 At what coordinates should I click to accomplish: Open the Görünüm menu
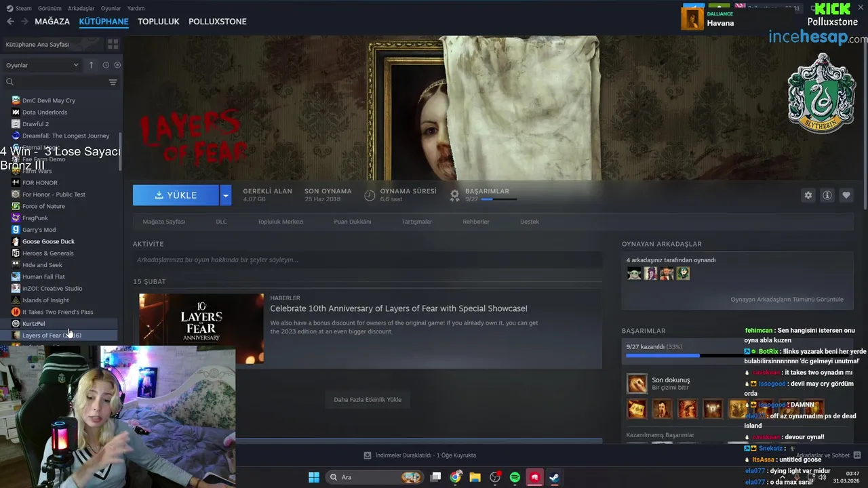pyautogui.click(x=50, y=8)
